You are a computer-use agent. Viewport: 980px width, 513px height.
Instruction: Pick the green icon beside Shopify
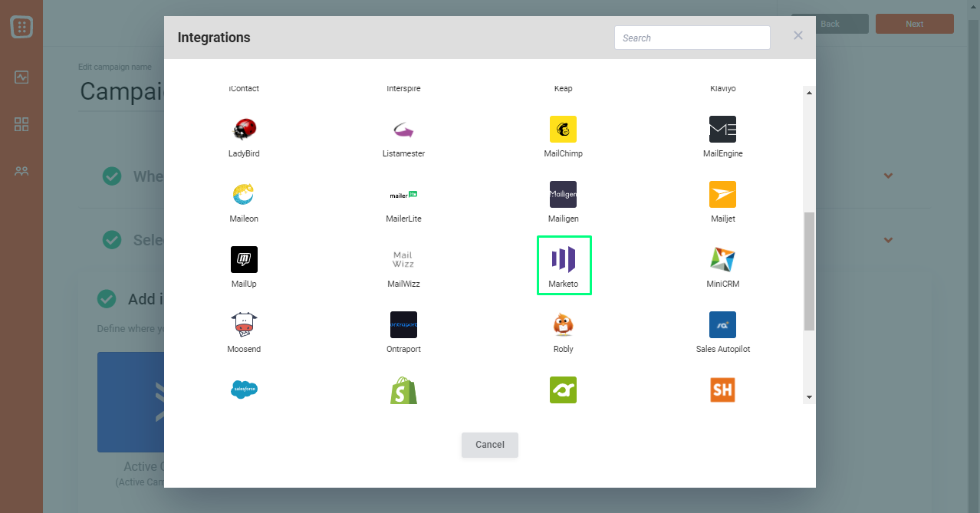(x=563, y=390)
